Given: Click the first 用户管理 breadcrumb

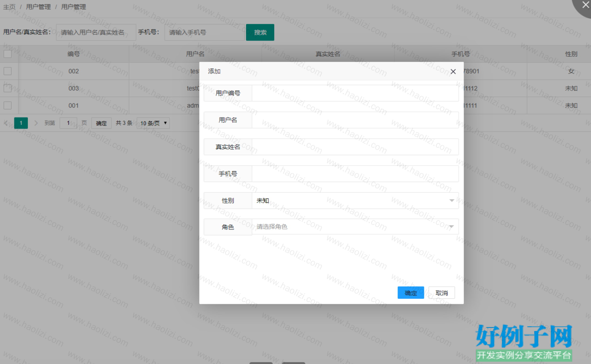Looking at the screenshot, I should pyautogui.click(x=38, y=7).
